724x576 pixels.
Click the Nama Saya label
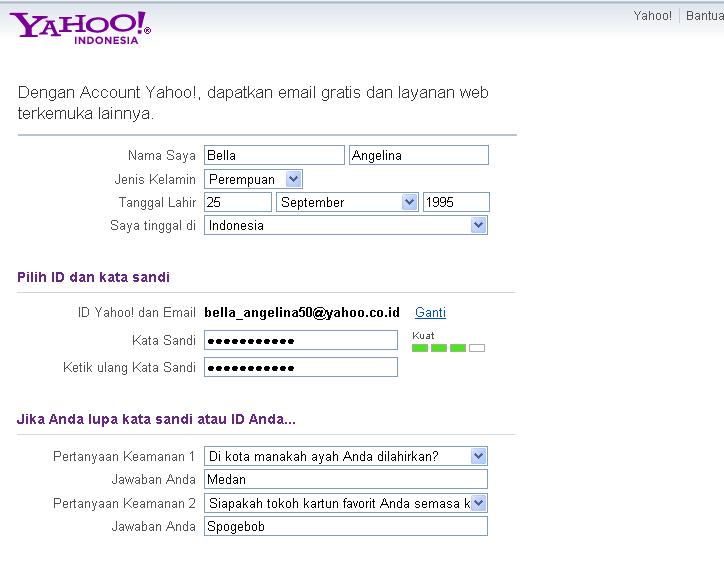tap(162, 156)
